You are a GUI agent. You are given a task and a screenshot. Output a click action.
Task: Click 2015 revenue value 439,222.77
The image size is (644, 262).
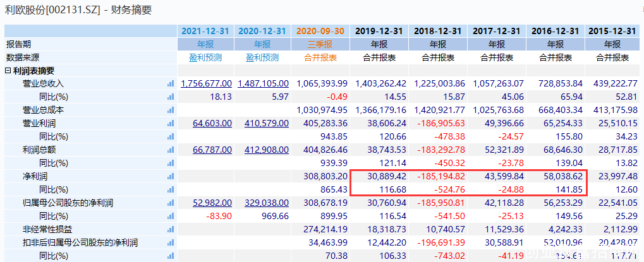point(616,83)
